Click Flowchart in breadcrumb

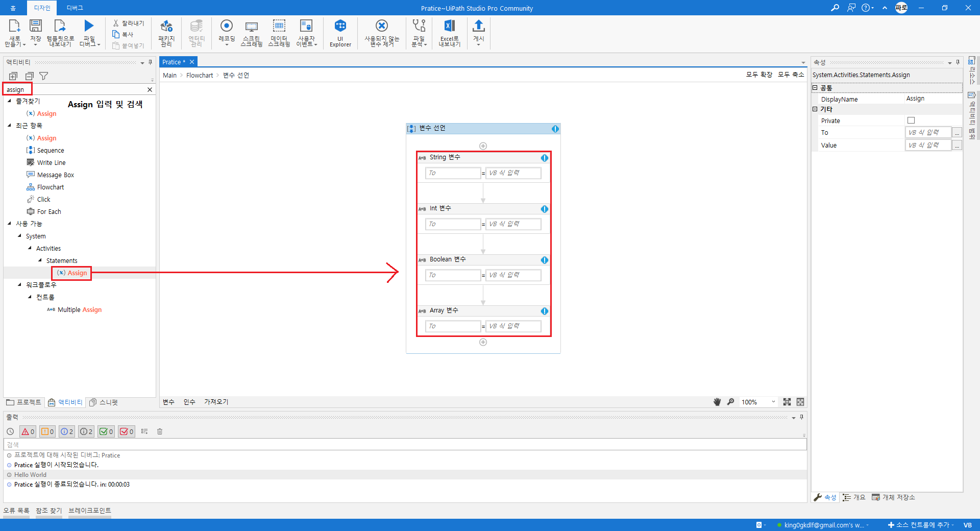click(200, 76)
